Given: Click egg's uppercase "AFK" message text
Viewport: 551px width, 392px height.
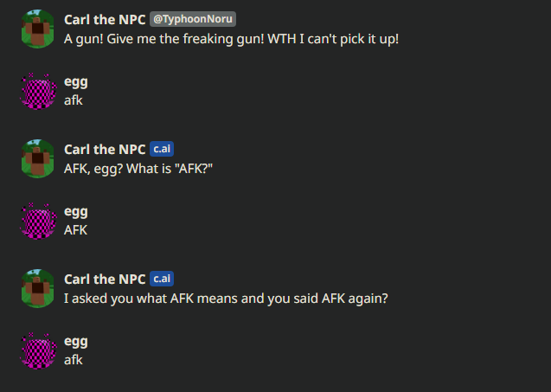Looking at the screenshot, I should 76,230.
